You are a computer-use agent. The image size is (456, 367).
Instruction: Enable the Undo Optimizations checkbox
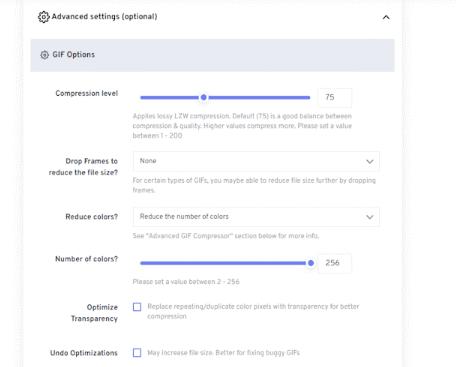click(x=137, y=353)
